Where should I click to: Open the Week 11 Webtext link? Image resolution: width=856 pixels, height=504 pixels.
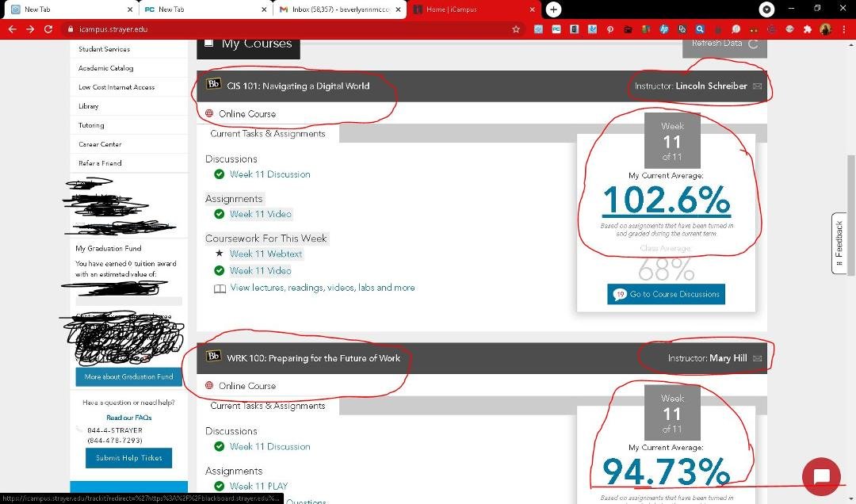pos(266,254)
